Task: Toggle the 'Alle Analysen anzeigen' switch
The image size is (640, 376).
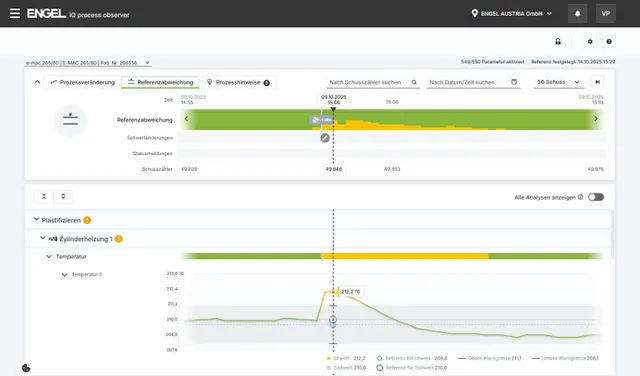Action: 596,197
